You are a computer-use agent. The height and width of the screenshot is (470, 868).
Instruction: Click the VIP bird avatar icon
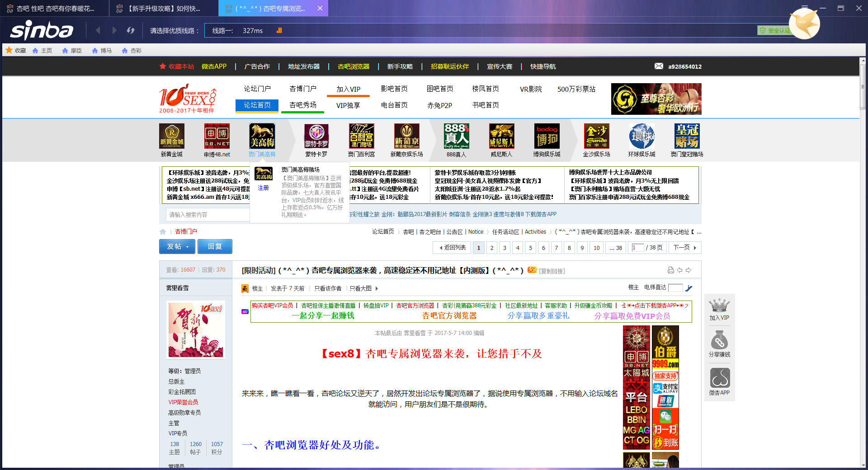pos(804,23)
